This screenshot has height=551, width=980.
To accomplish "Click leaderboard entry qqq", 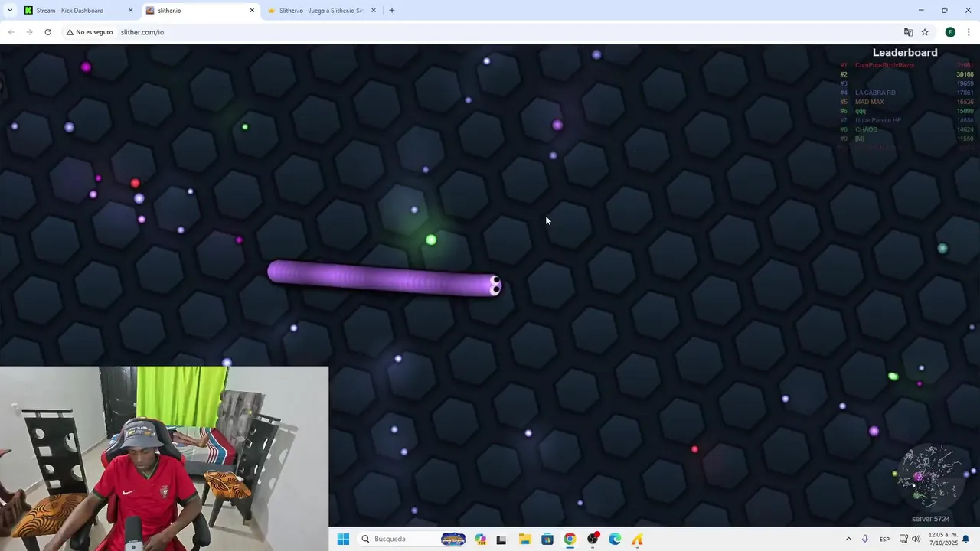I will [861, 111].
